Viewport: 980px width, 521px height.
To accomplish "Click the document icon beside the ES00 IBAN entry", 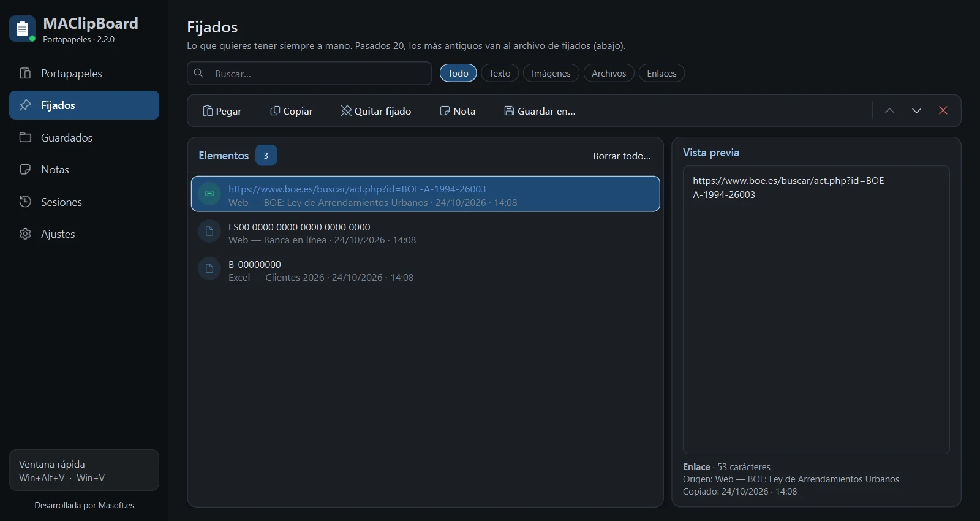I will pos(209,231).
